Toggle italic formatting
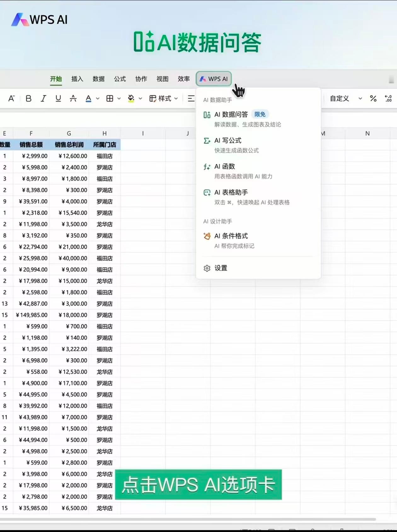The height and width of the screenshot is (532, 397). pos(43,98)
